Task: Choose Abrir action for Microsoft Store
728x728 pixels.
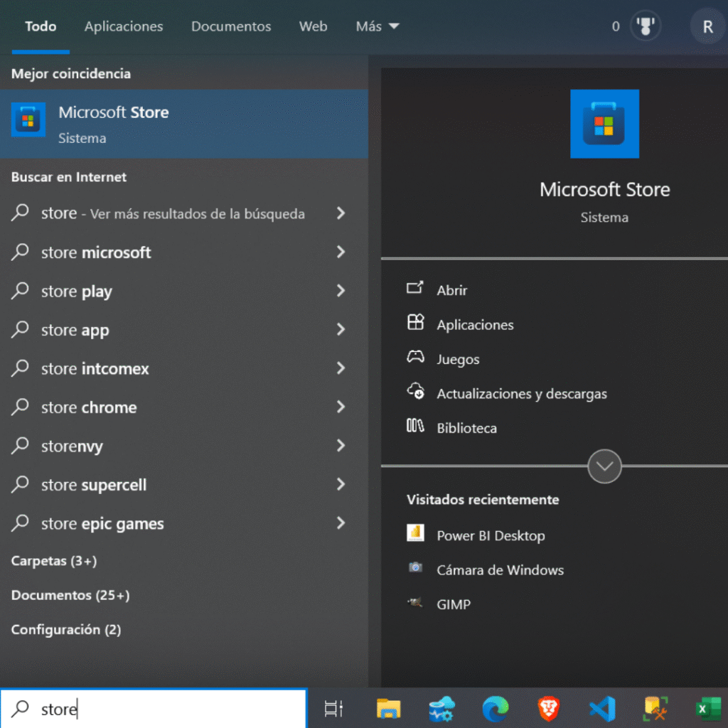Action: tap(451, 290)
